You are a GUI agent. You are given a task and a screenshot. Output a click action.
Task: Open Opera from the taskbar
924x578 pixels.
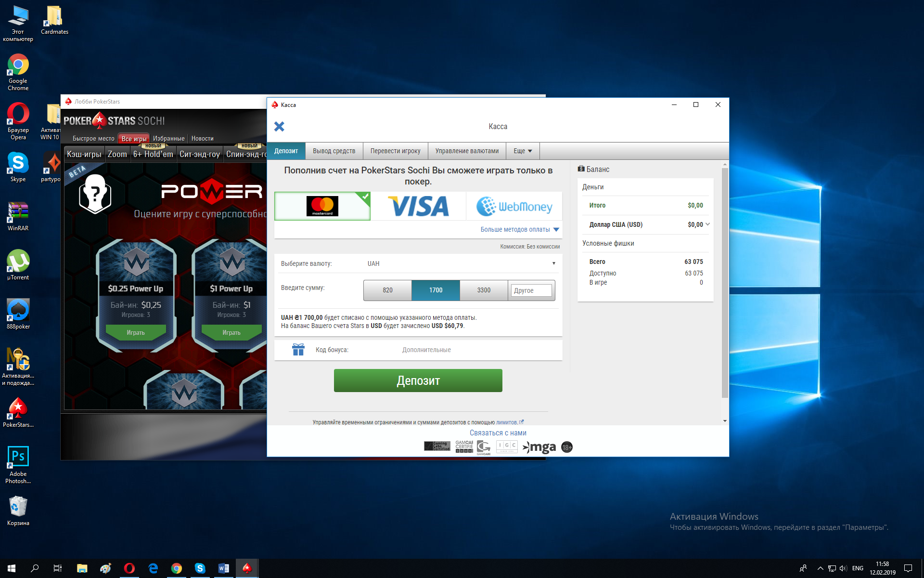(129, 568)
